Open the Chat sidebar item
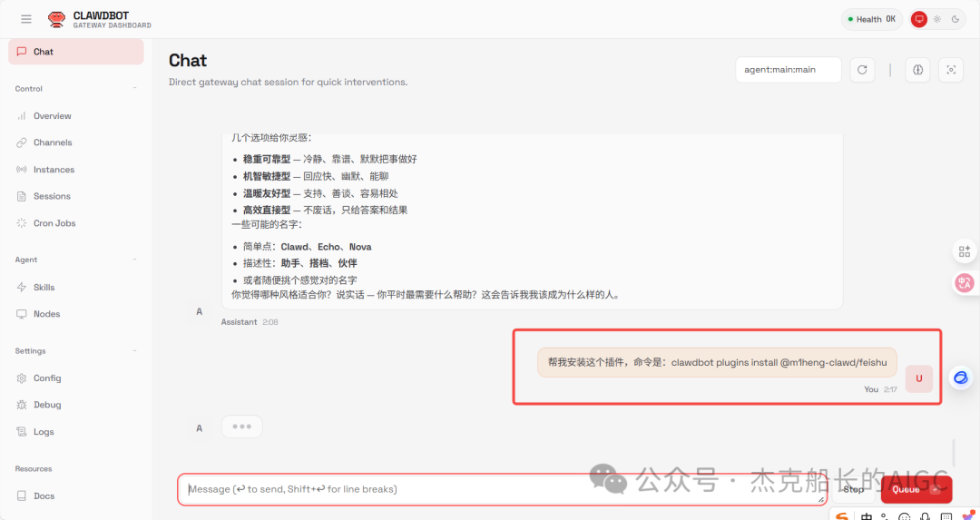This screenshot has height=520, width=980. pos(75,52)
